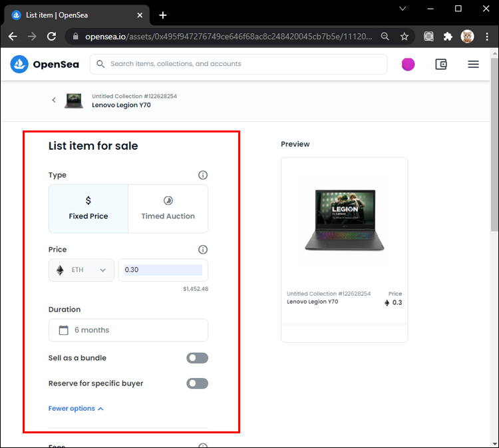499x448 pixels.
Task: Open the ETH currency dropdown
Action: [x=81, y=270]
